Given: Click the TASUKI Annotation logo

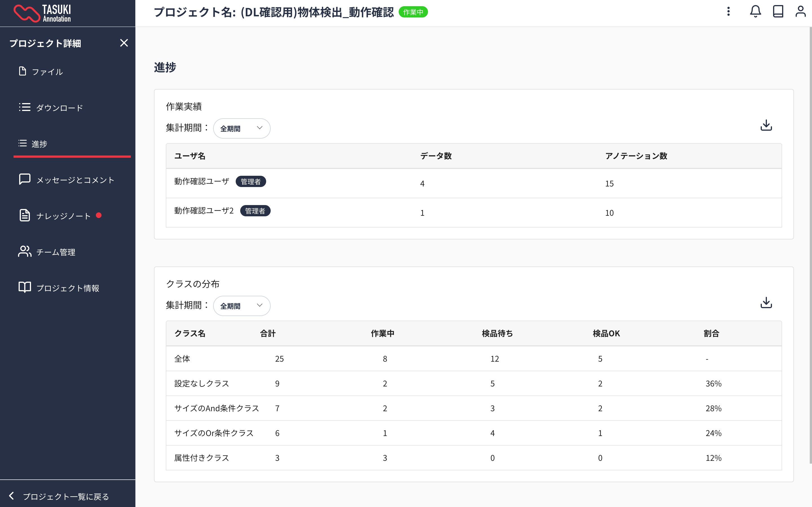Looking at the screenshot, I should click(x=42, y=14).
